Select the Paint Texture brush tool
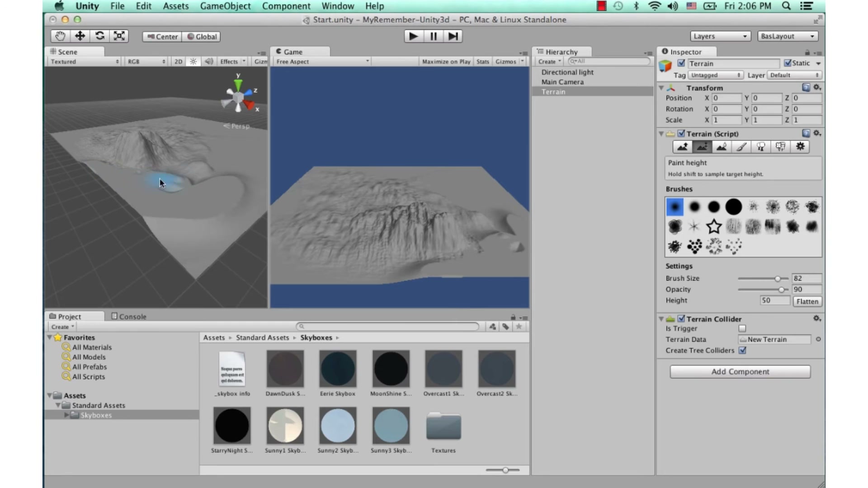Screen dimensions: 868x488 tap(741, 147)
